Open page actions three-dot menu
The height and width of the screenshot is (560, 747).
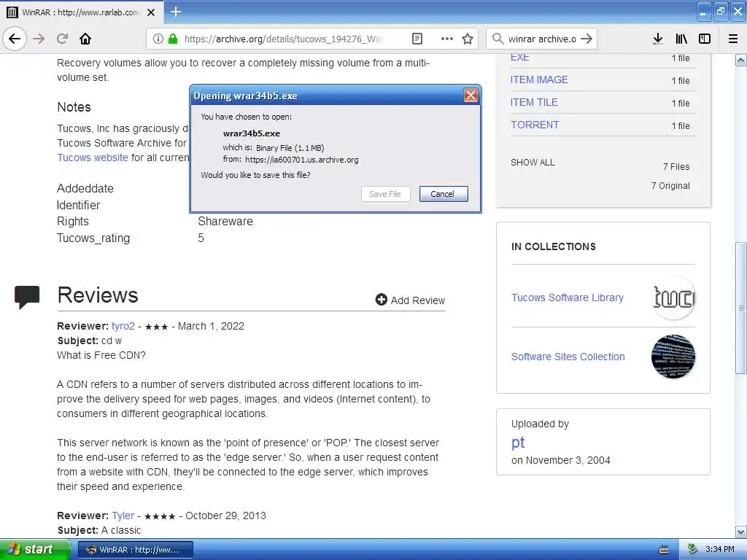[447, 39]
